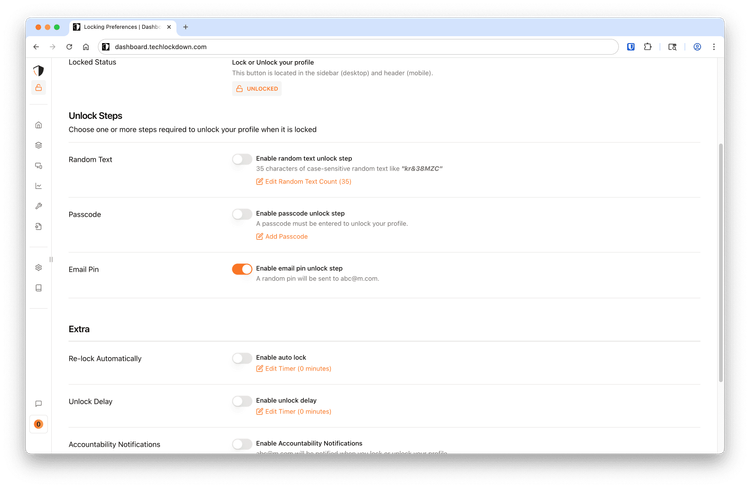Viewport: 750px width, 488px height.
Task: Toggle Enable auto lock switch
Action: [242, 358]
